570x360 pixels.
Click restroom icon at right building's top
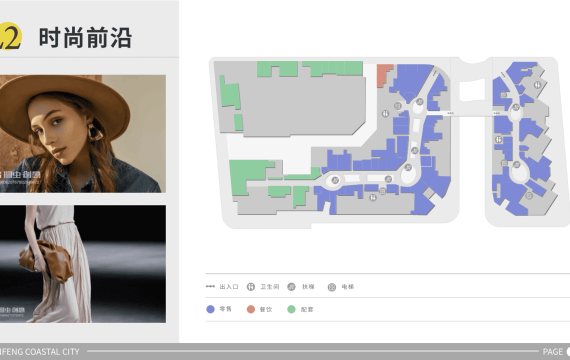(x=537, y=85)
